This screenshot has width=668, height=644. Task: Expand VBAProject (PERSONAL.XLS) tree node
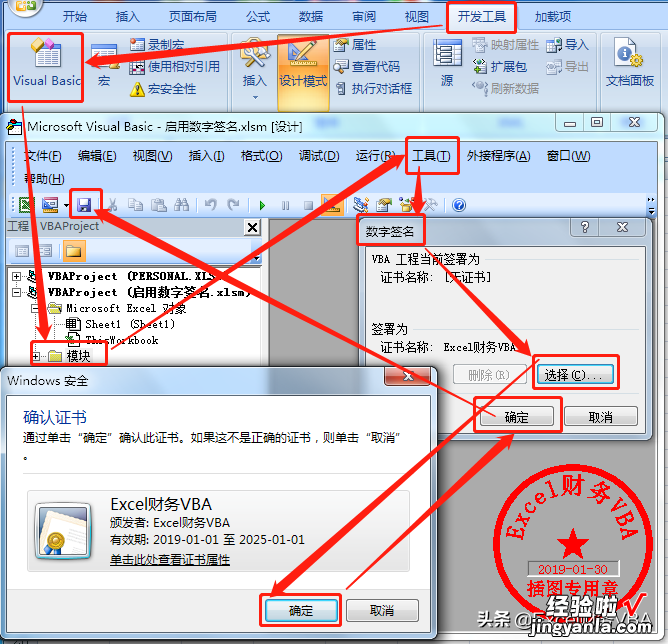pyautogui.click(x=17, y=276)
